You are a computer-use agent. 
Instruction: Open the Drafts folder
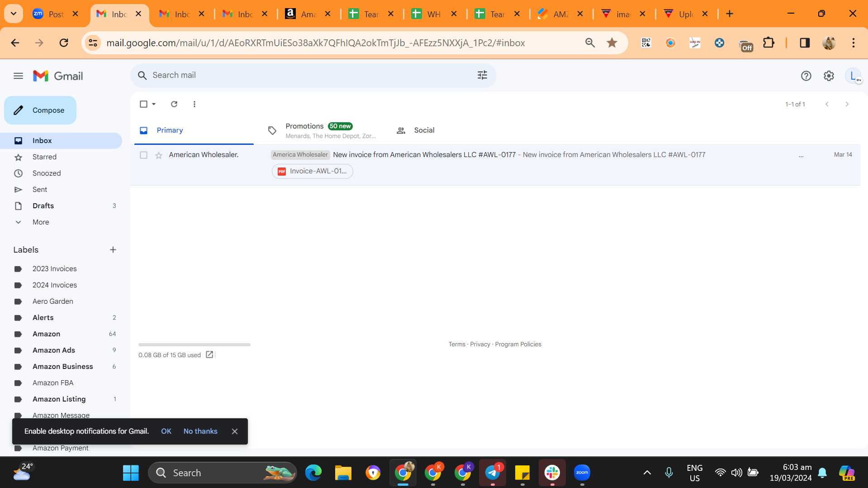[61, 206]
